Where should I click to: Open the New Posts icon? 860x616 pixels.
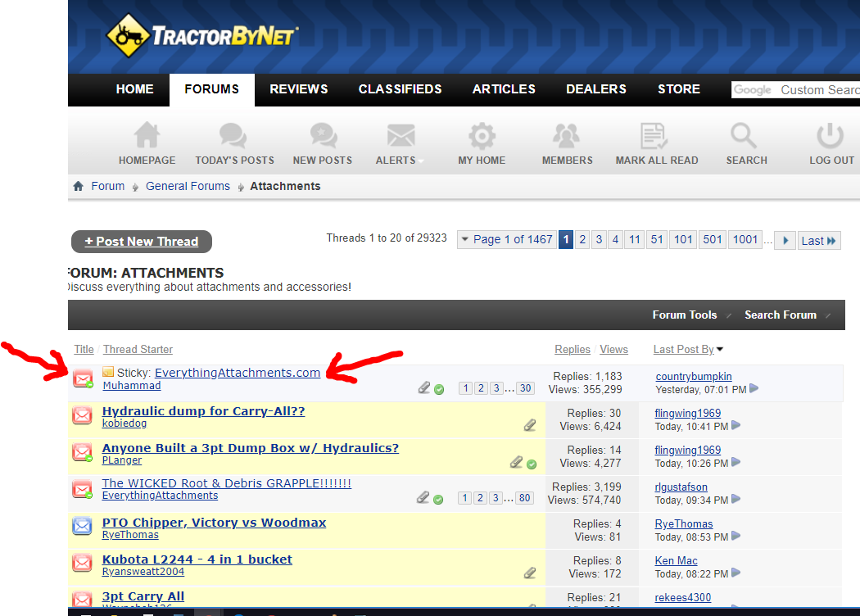coord(323,136)
